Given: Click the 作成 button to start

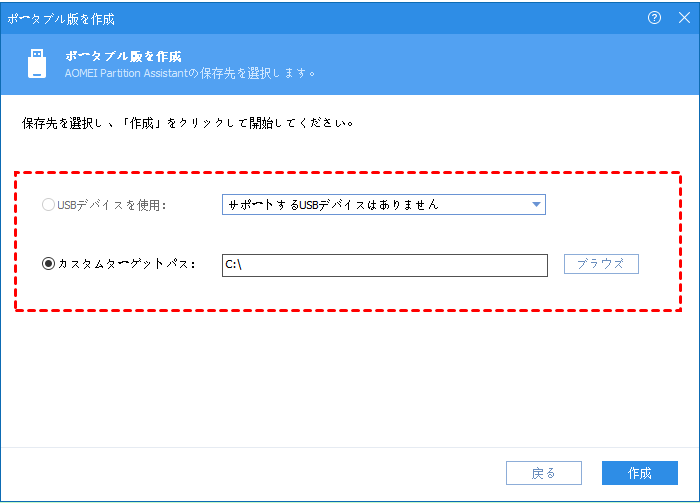Looking at the screenshot, I should click(640, 473).
